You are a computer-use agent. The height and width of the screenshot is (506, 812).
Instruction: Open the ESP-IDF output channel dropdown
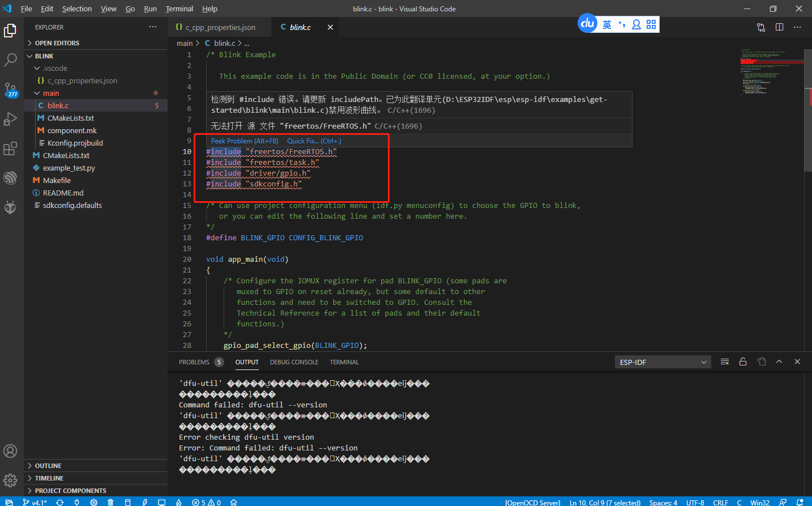[663, 362]
